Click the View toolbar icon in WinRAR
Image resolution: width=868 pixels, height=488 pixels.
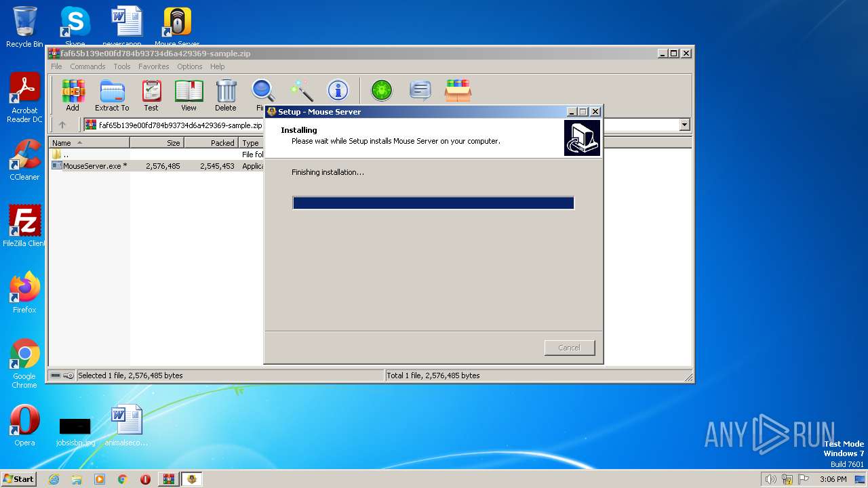pos(189,95)
